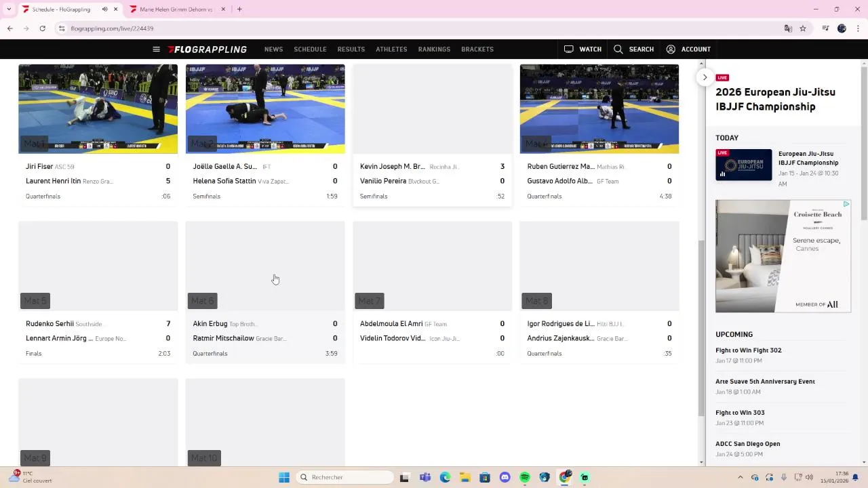Viewport: 868px width, 488px height.
Task: Click the FloGrappling logo
Action: pyautogui.click(x=208, y=49)
